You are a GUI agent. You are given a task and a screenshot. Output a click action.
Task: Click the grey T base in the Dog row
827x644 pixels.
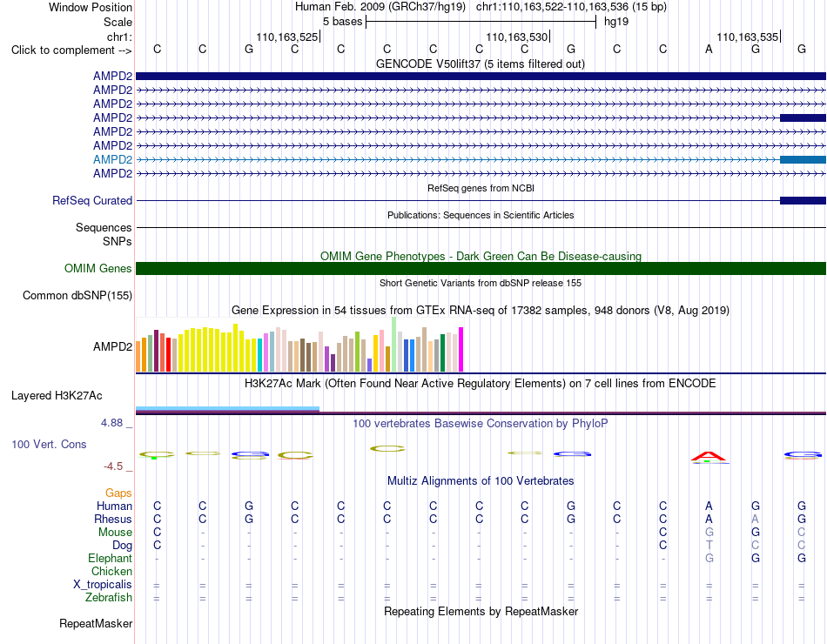point(709,546)
